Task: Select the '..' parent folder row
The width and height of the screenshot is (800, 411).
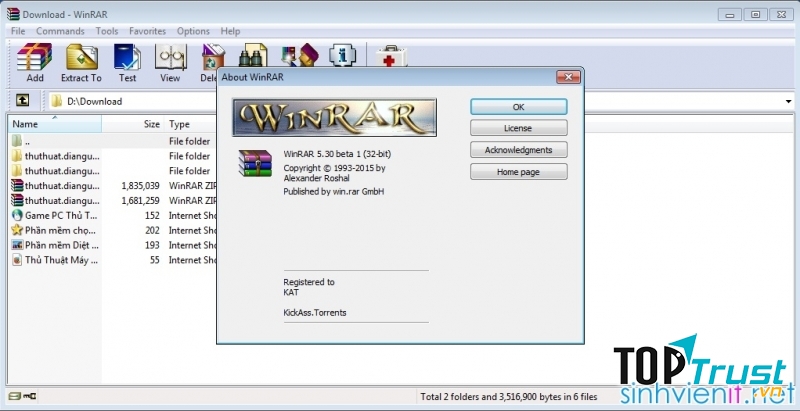Action: point(112,141)
